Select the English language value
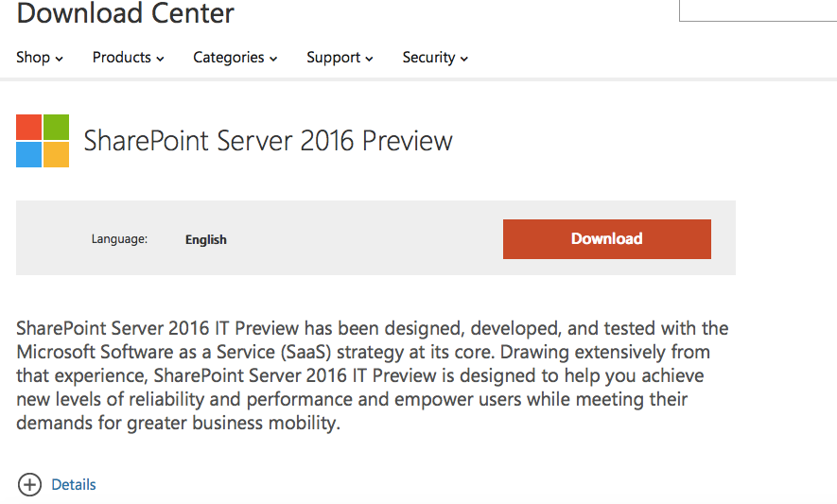Image resolution: width=837 pixels, height=504 pixels. 206,240
